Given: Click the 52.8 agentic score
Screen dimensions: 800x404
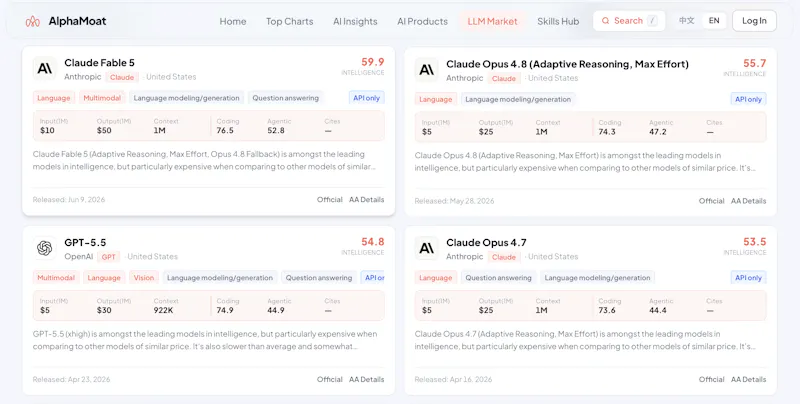Looking at the screenshot, I should [276, 131].
